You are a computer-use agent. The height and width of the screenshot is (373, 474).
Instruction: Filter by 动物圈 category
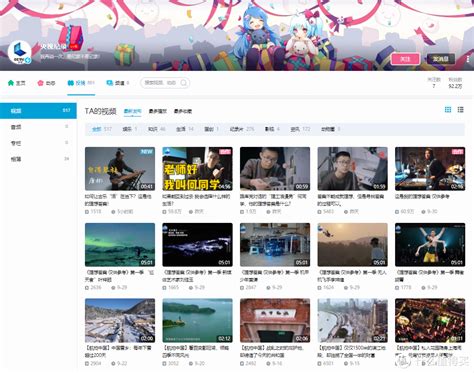(330, 129)
